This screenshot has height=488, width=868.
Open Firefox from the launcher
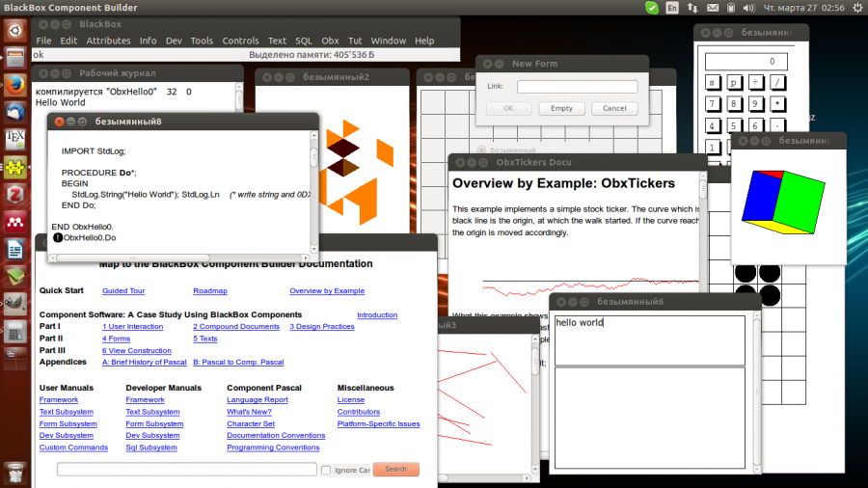pos(14,85)
